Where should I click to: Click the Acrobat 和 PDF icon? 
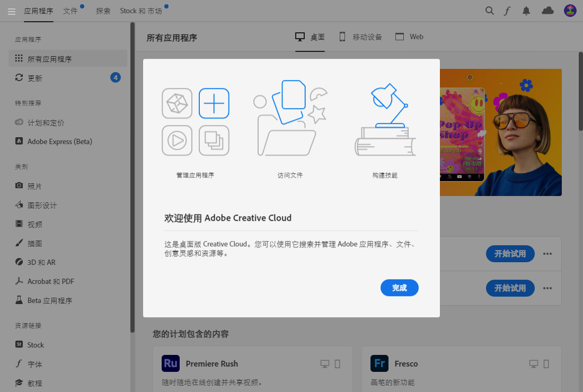point(19,281)
